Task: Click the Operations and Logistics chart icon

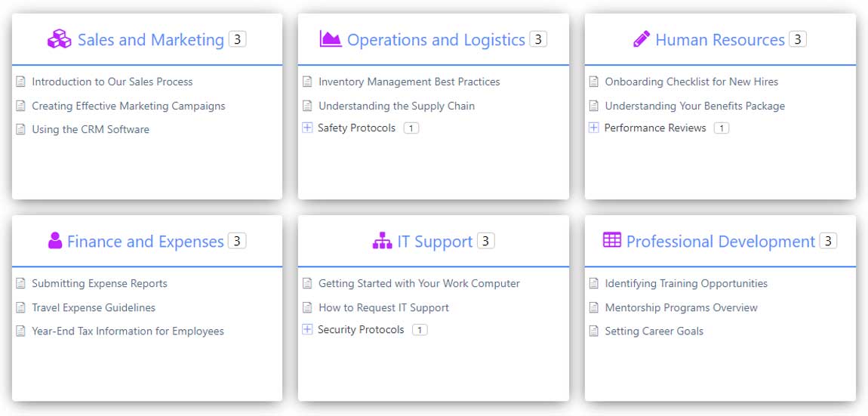Action: [x=331, y=39]
